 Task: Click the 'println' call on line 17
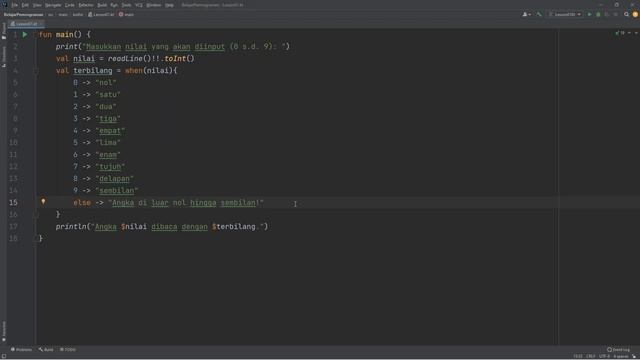click(71, 227)
